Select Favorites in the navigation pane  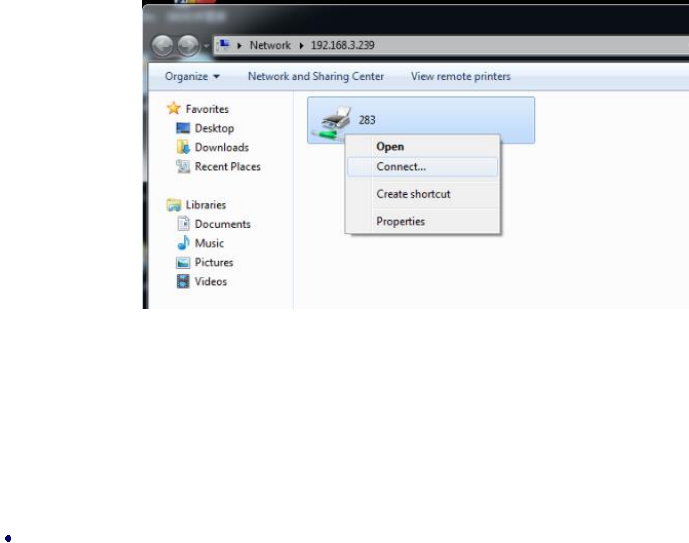[207, 109]
